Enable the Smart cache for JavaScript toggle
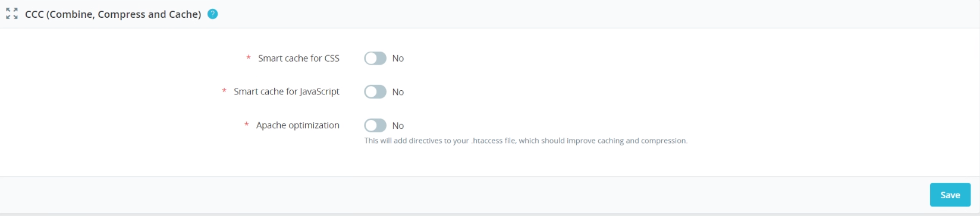Screen dimensions: 980x216 point(375,92)
